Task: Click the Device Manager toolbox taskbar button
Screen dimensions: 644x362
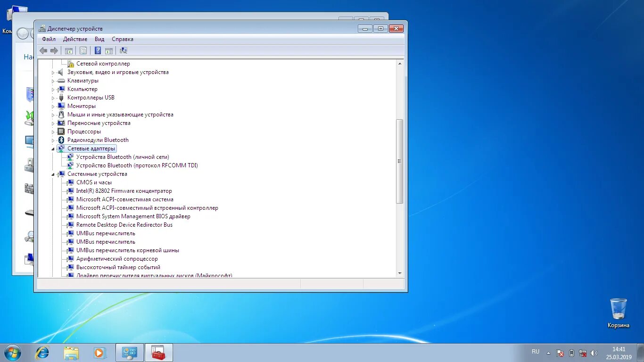Action: coord(158,352)
